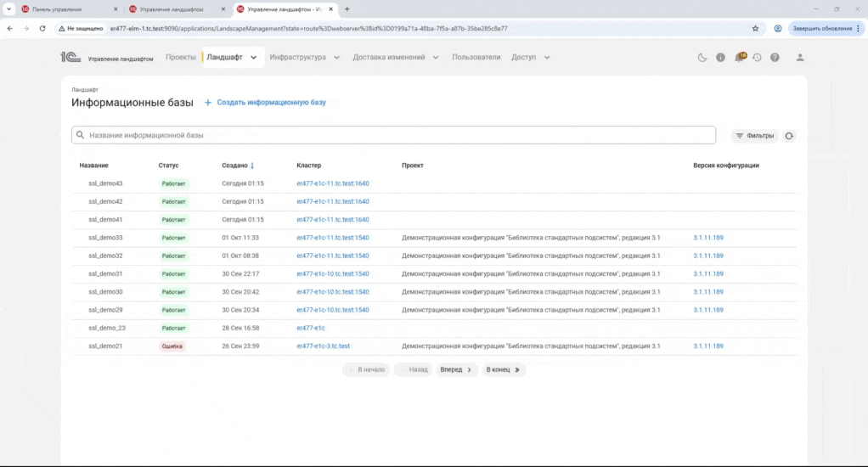This screenshot has width=868, height=467.
Task: Reload the browser page
Action: point(42,28)
